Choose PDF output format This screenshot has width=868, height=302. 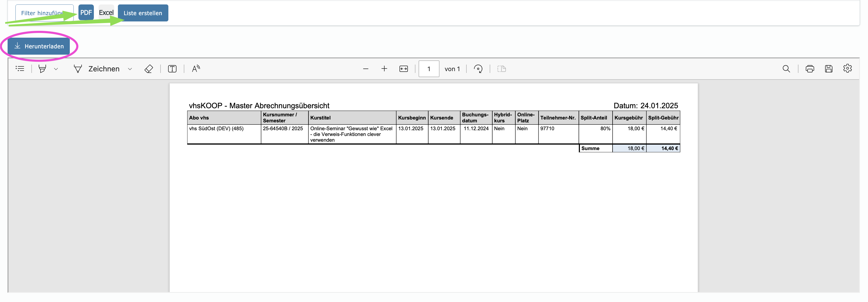click(x=86, y=13)
